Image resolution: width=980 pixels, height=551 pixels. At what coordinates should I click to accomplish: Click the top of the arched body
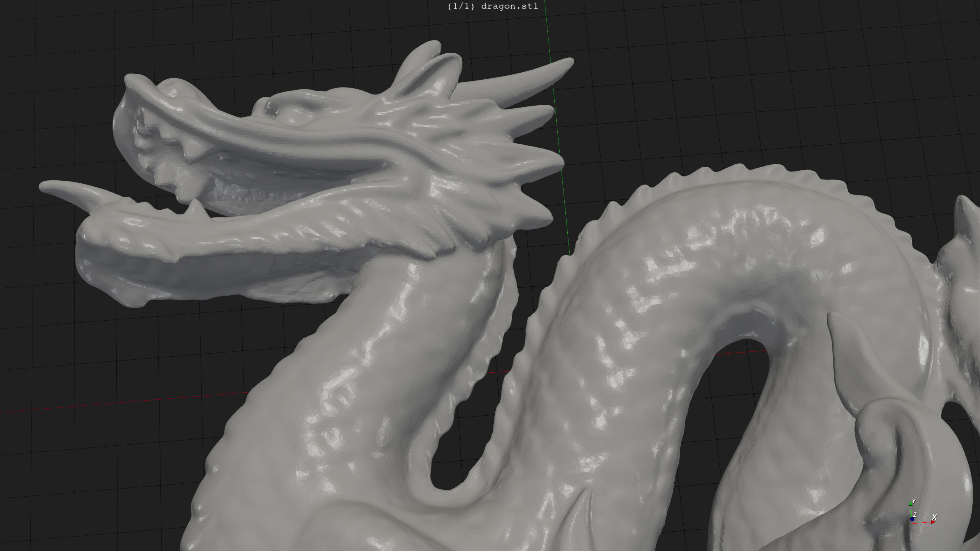click(x=742, y=190)
